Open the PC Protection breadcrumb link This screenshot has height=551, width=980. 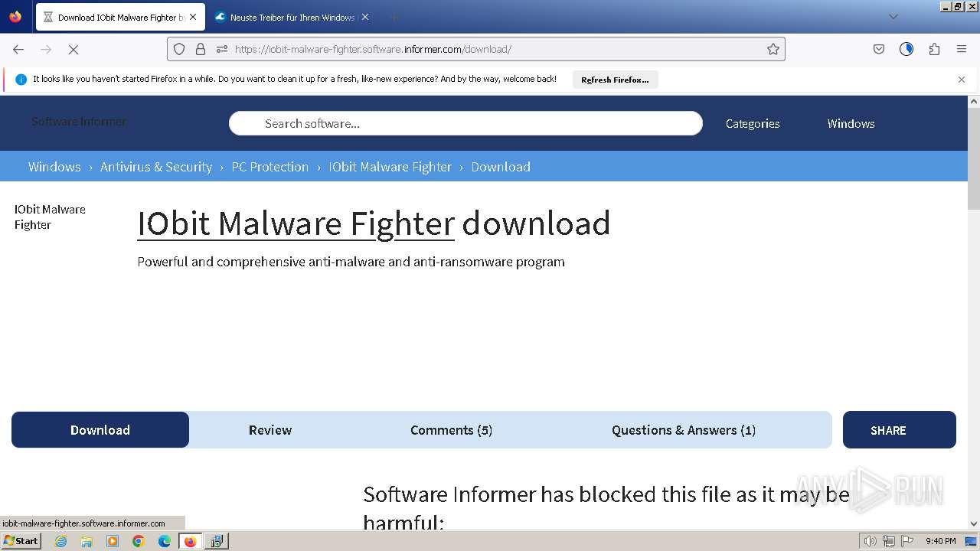[x=270, y=167]
